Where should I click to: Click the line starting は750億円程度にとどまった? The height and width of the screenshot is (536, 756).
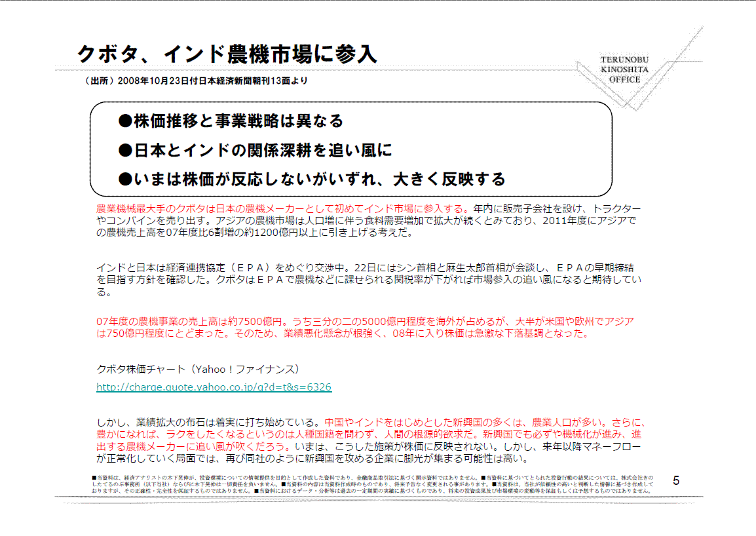pos(343,334)
